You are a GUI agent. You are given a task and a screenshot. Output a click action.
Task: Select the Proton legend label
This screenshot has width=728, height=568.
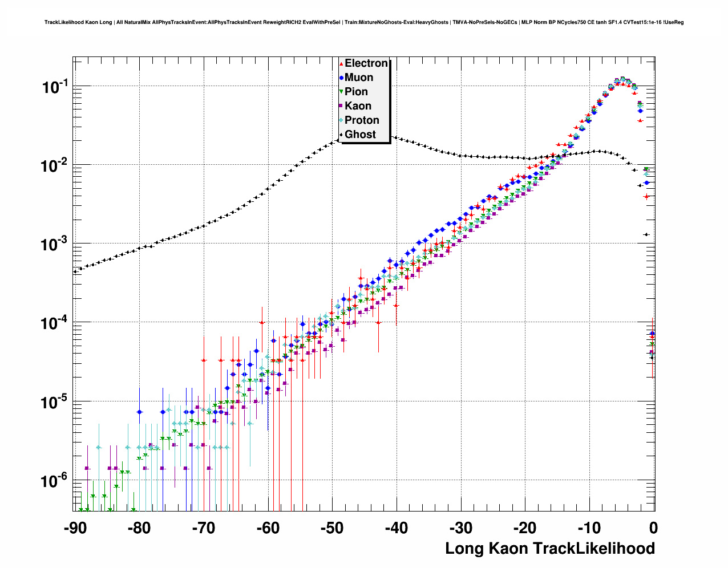tap(362, 120)
